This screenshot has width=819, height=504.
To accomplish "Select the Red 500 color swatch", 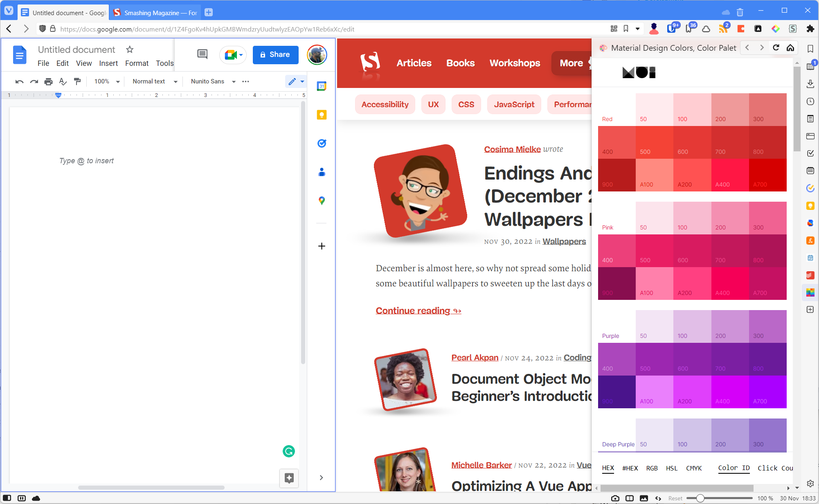I will pos(655,141).
